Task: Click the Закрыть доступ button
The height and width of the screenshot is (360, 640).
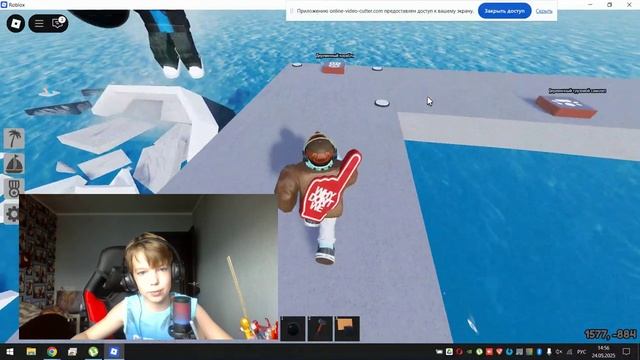Action: pos(504,11)
